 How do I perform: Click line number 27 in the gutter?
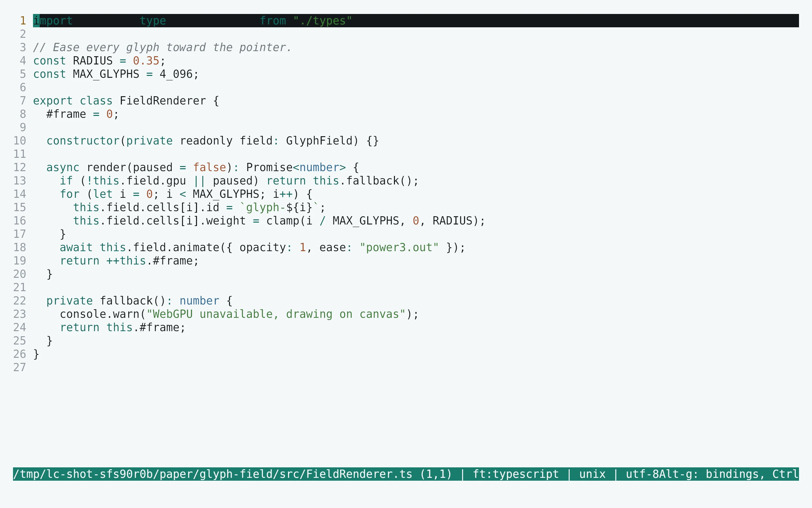pyautogui.click(x=19, y=368)
